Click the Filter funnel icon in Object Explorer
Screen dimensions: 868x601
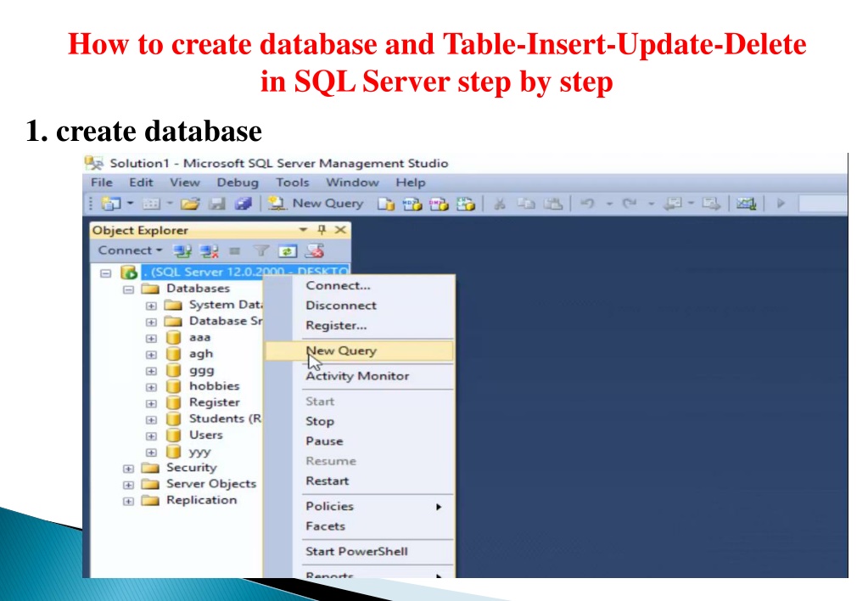(260, 251)
